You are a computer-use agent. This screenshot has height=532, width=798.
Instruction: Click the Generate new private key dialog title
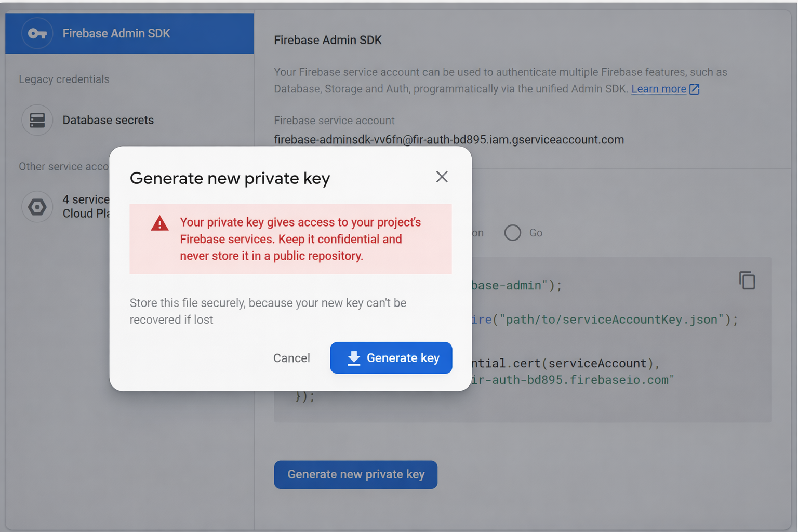230,178
